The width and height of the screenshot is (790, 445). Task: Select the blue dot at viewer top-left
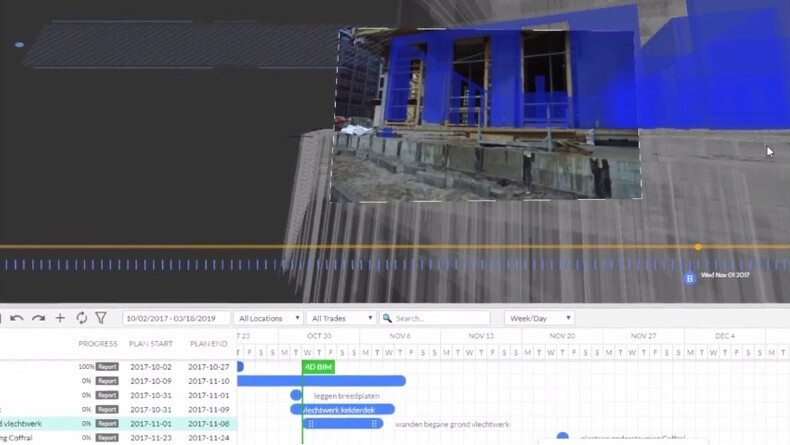tap(19, 45)
